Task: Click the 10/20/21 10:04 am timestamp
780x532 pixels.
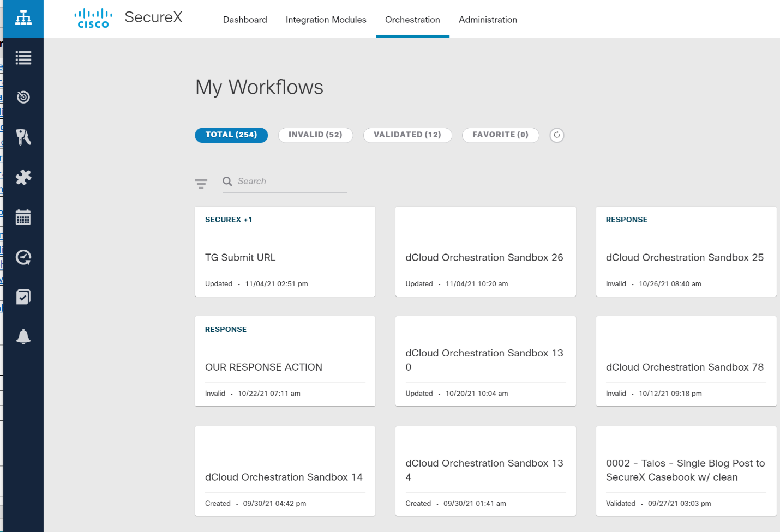Action: click(x=477, y=394)
